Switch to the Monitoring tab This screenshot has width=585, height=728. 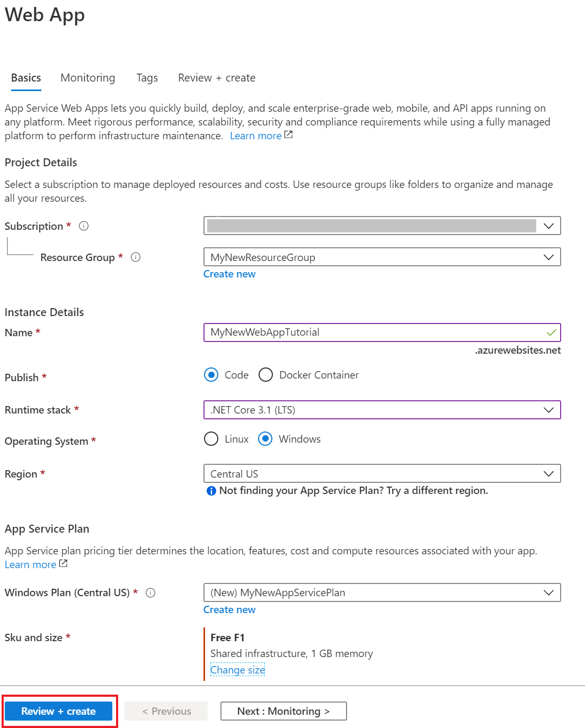point(87,77)
